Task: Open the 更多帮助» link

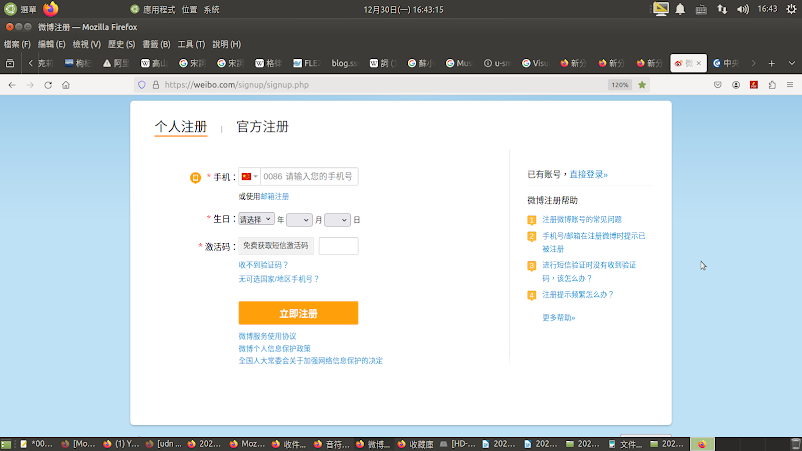Action: click(559, 318)
